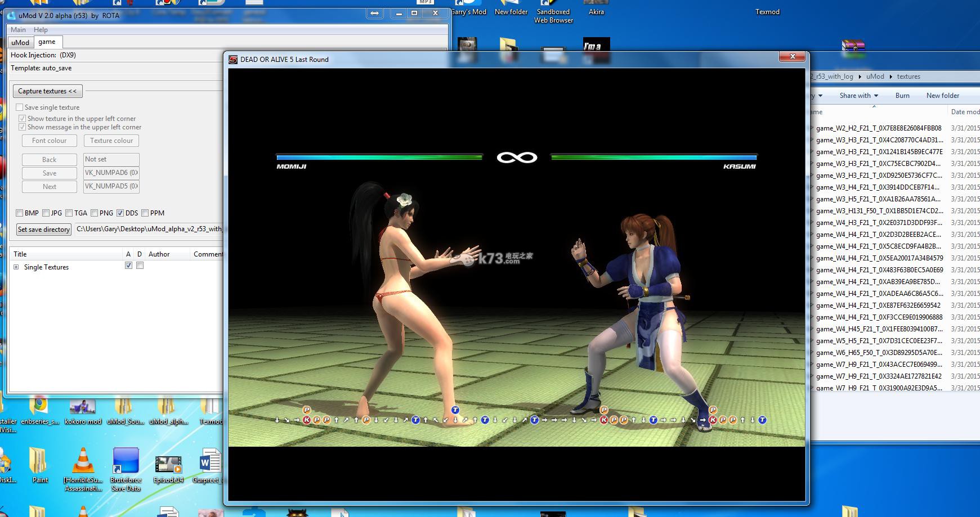This screenshot has height=517, width=980.
Task: Click the Set save directory button
Action: pyautogui.click(x=43, y=230)
